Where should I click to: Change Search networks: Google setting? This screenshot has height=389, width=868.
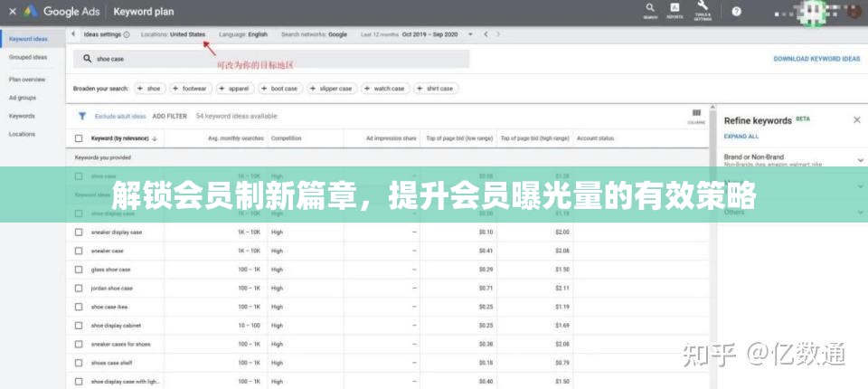pos(314,34)
